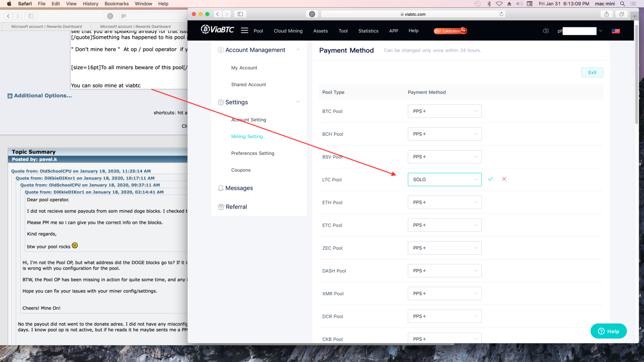Go forward in the front Safari window
This screenshot has height=362, width=644.
point(227,14)
